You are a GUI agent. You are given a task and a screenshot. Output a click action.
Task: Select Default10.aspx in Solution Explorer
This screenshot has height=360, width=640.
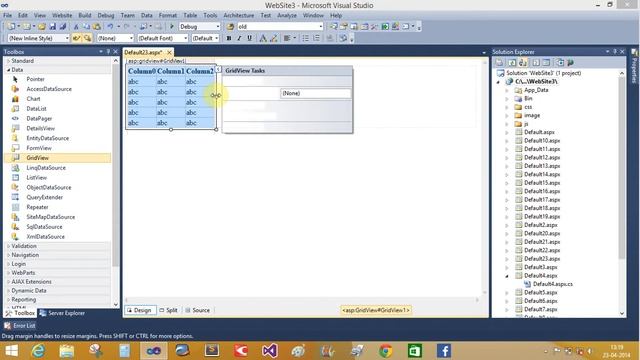542,141
